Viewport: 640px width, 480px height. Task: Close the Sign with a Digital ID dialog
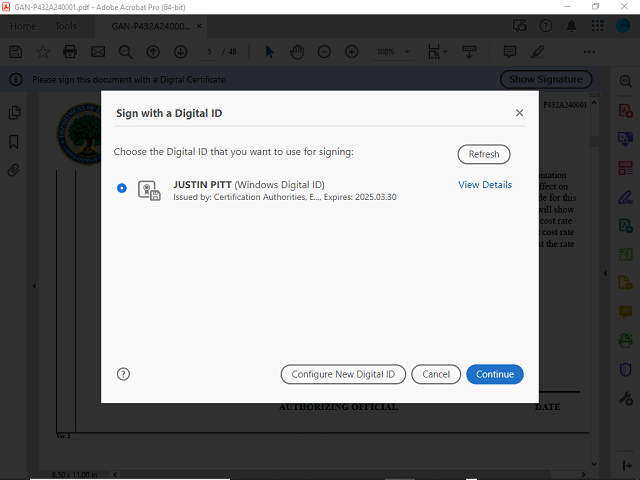pos(519,113)
